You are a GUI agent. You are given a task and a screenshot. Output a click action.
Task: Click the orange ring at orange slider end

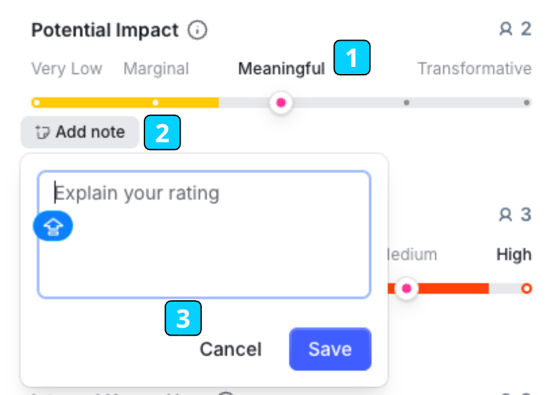pos(526,289)
